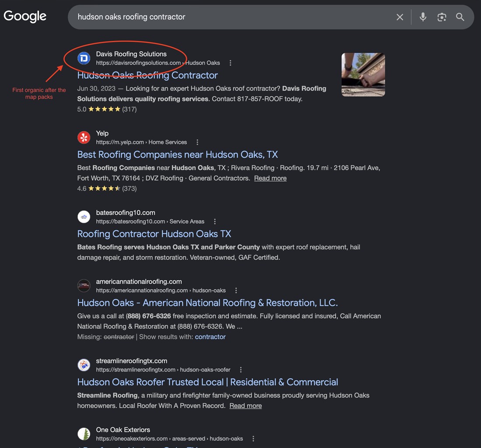
Task: Open American National Roofing & Restoration result
Action: [207, 303]
